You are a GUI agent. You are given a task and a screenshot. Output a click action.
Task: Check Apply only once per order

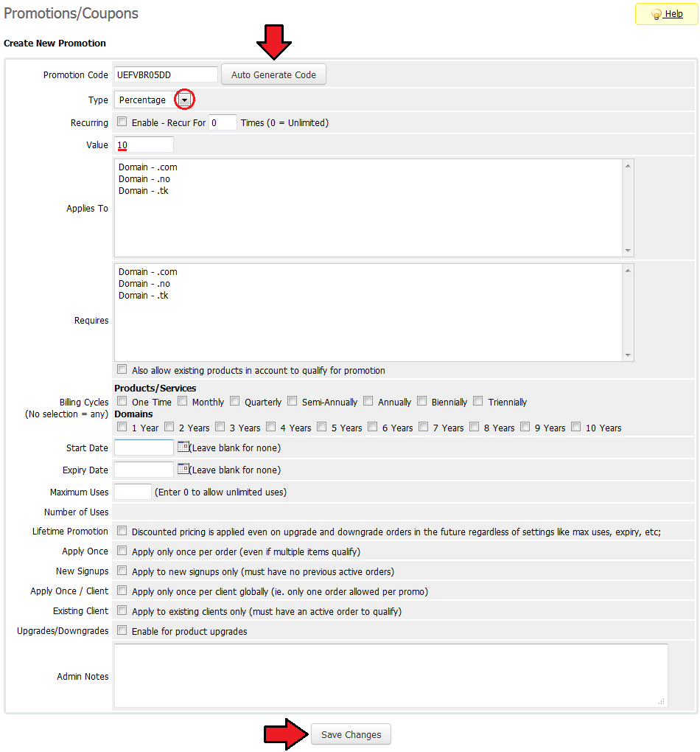point(122,551)
